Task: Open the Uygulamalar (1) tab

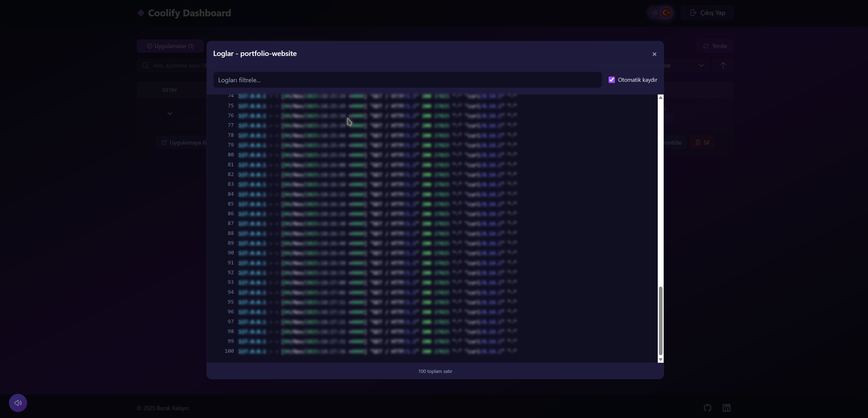Action: (170, 46)
